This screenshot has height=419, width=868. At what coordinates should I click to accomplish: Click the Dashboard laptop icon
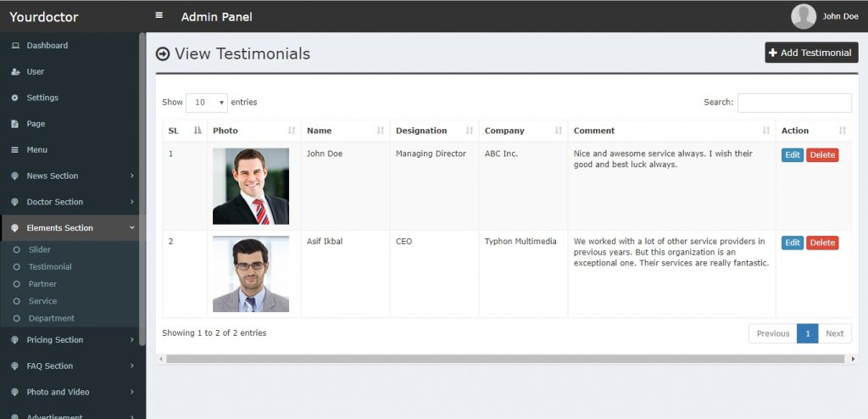point(15,46)
